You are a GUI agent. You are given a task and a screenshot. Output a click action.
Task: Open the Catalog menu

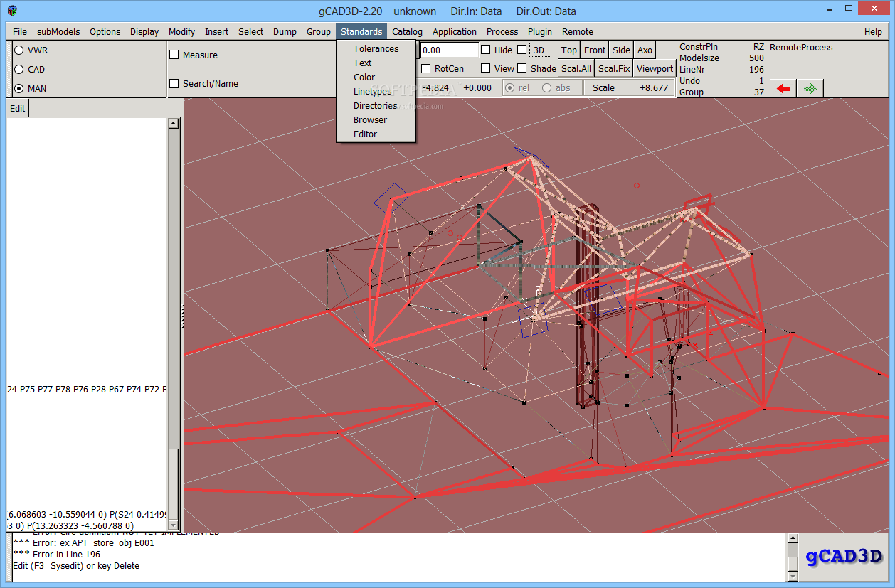pos(407,31)
